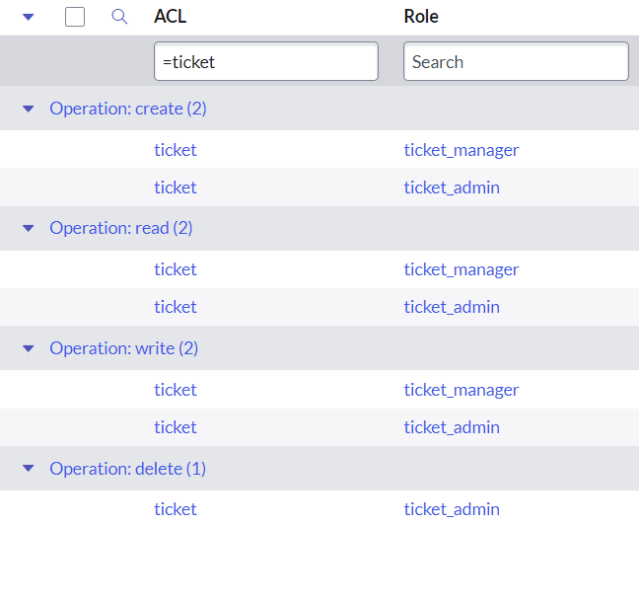Image resolution: width=639 pixels, height=601 pixels.
Task: Open the Operation: delete (1) group link
Action: [x=128, y=468]
